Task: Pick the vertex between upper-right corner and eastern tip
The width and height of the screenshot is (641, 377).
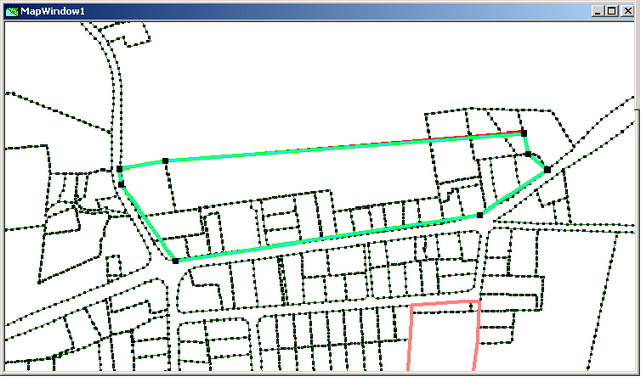Action: tap(528, 154)
